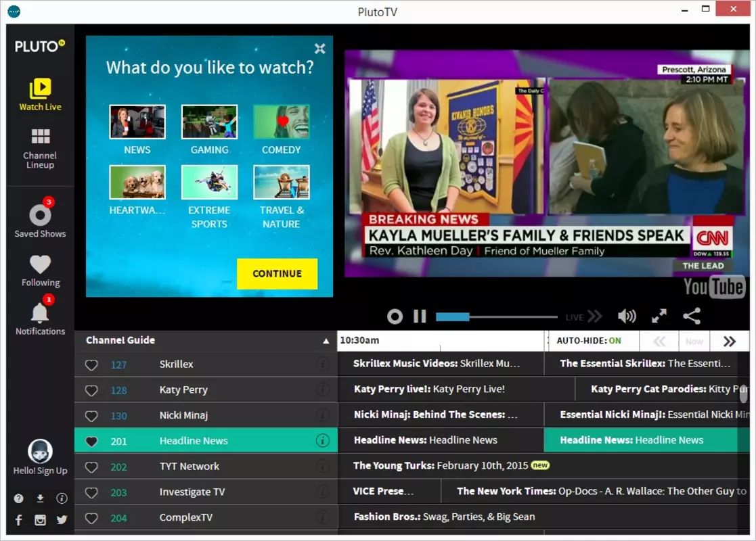
Task: Go to earlier guide times with double-left arrows
Action: 659,341
